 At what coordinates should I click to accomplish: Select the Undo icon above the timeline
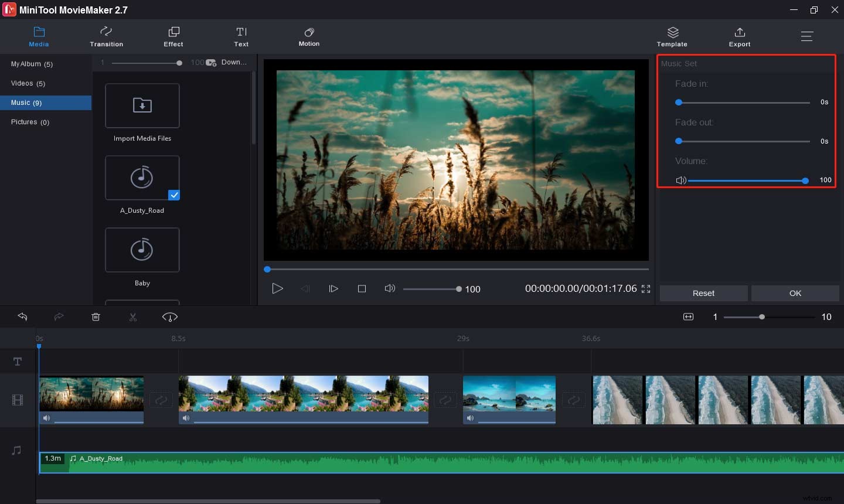pyautogui.click(x=22, y=316)
